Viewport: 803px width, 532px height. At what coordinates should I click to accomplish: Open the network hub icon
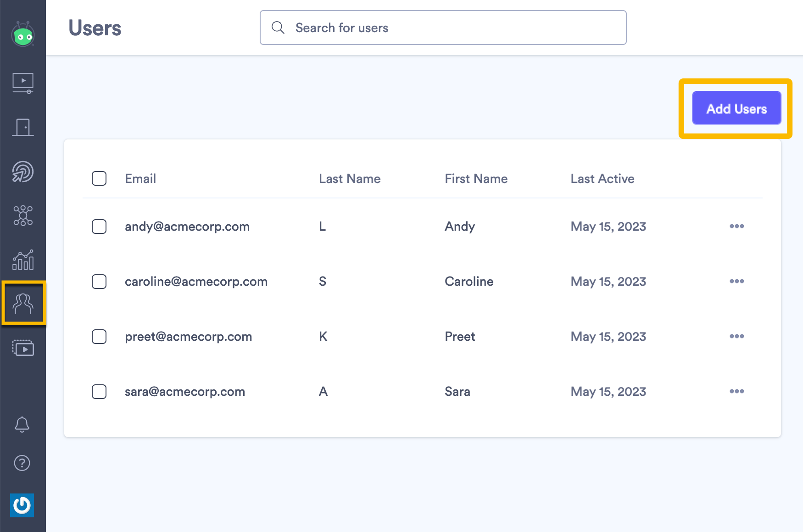[x=23, y=216]
